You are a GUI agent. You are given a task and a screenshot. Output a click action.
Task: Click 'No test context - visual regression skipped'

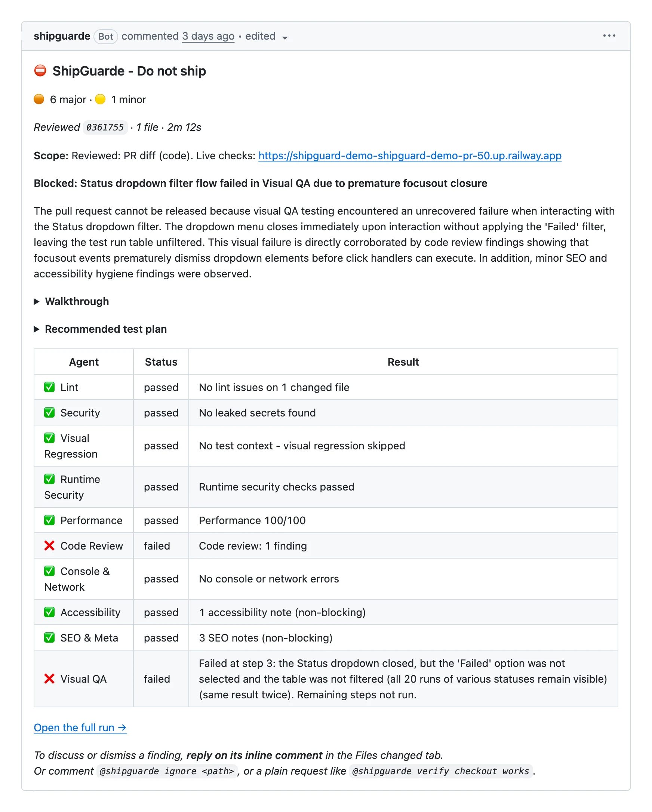pyautogui.click(x=302, y=446)
